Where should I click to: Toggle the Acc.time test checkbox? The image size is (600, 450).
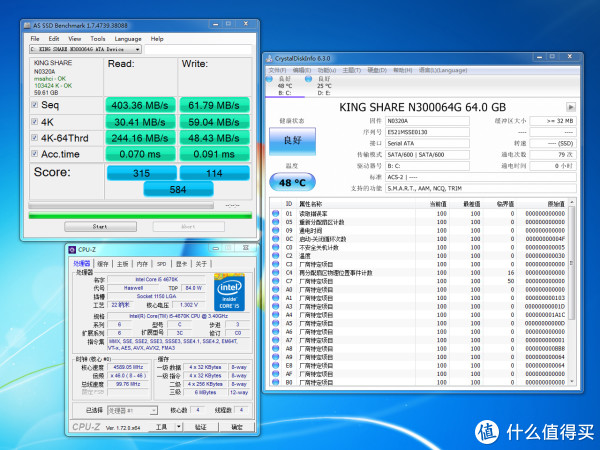34,153
